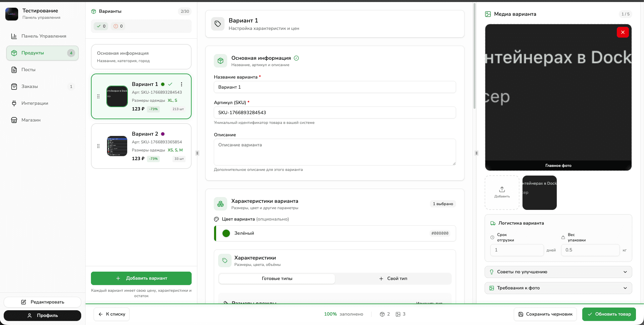Select the Магазин store icon
This screenshot has height=325, width=644.
coord(14,120)
